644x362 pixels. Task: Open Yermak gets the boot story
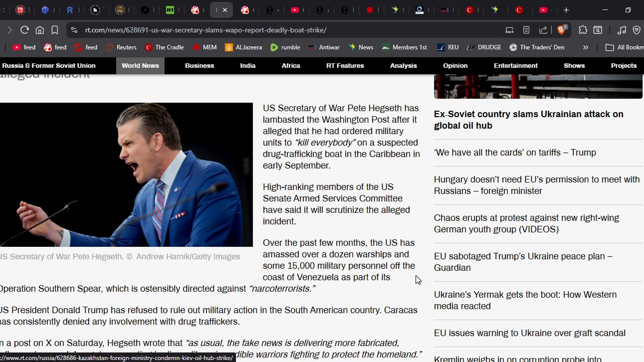(x=525, y=300)
